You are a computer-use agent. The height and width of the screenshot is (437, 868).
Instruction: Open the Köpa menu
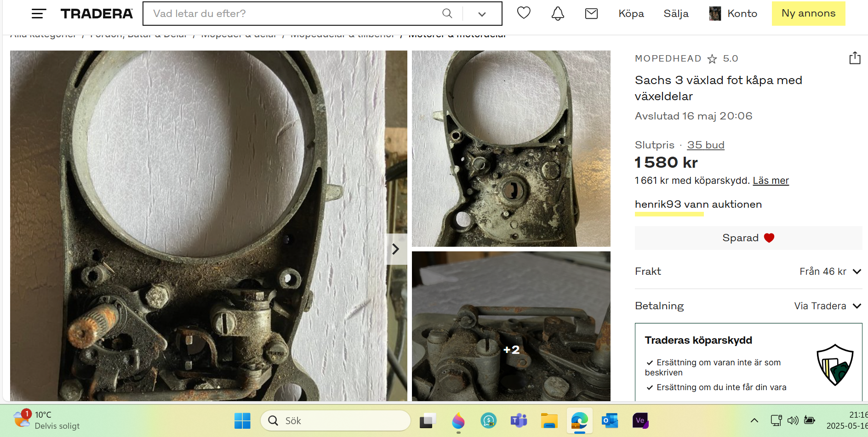click(631, 14)
